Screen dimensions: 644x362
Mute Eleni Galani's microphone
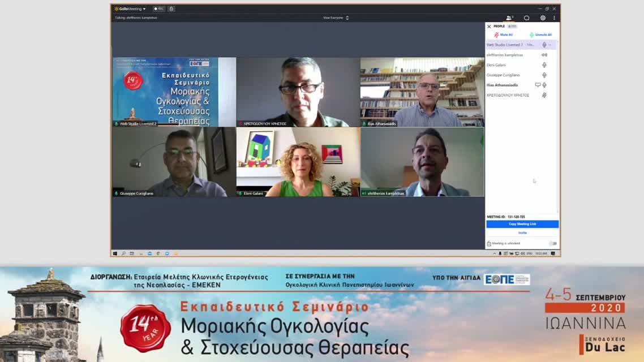point(544,65)
